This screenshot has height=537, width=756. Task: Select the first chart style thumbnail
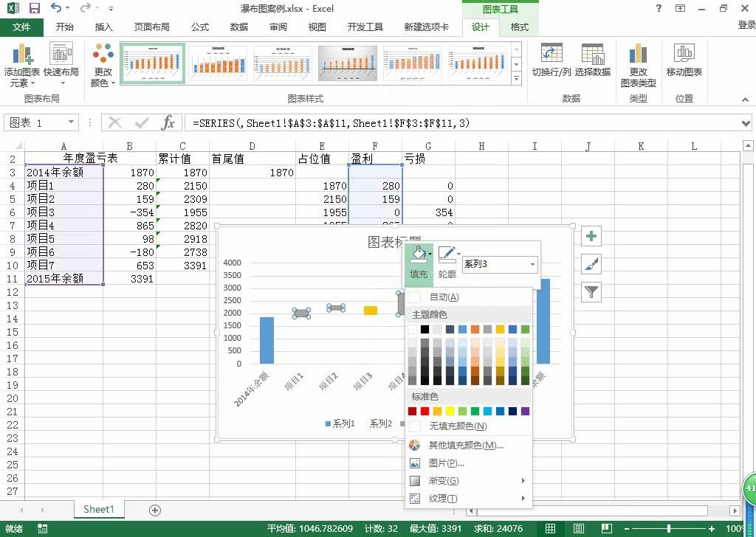(152, 63)
